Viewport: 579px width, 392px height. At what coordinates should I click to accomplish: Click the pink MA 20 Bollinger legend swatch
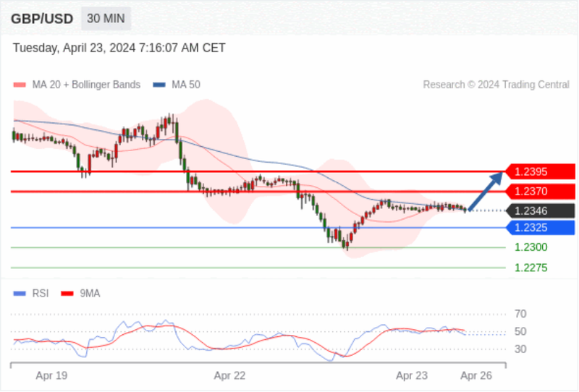[20, 85]
